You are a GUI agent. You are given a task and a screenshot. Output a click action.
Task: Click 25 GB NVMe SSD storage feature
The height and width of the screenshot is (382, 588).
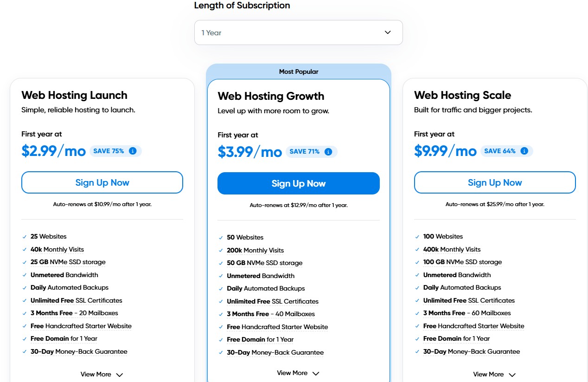(68, 262)
